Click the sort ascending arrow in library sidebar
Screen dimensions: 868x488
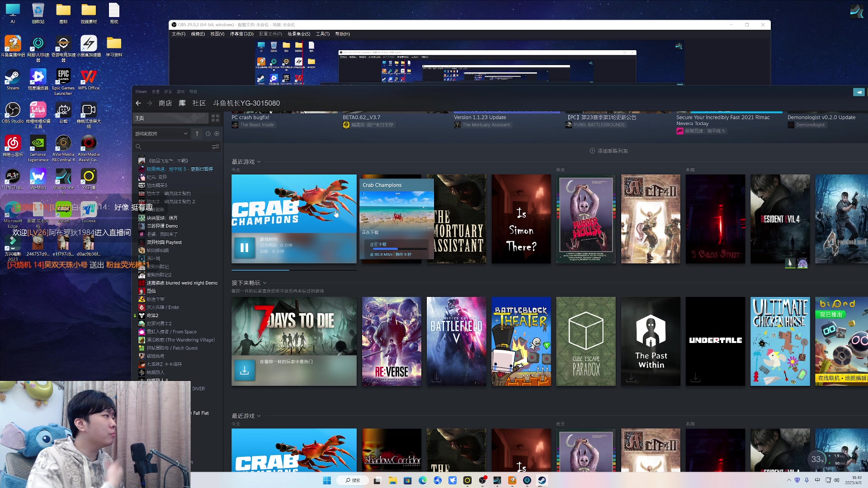pyautogui.click(x=197, y=134)
